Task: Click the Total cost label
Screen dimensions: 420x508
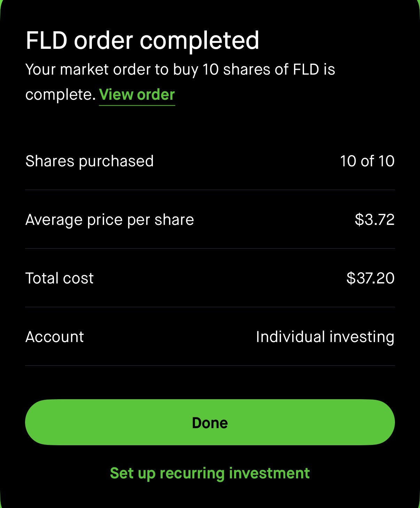Action: coord(60,278)
